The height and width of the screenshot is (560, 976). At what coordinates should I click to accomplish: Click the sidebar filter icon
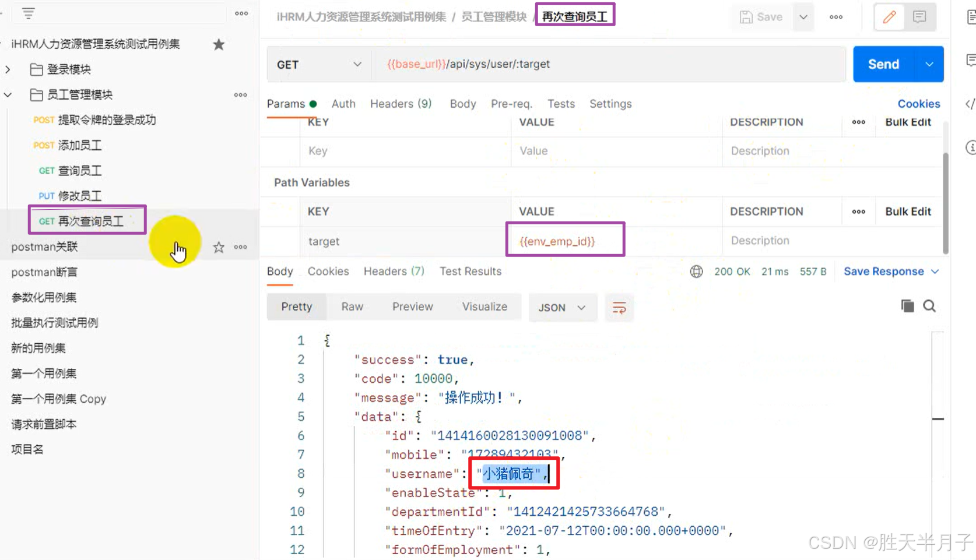(x=28, y=13)
